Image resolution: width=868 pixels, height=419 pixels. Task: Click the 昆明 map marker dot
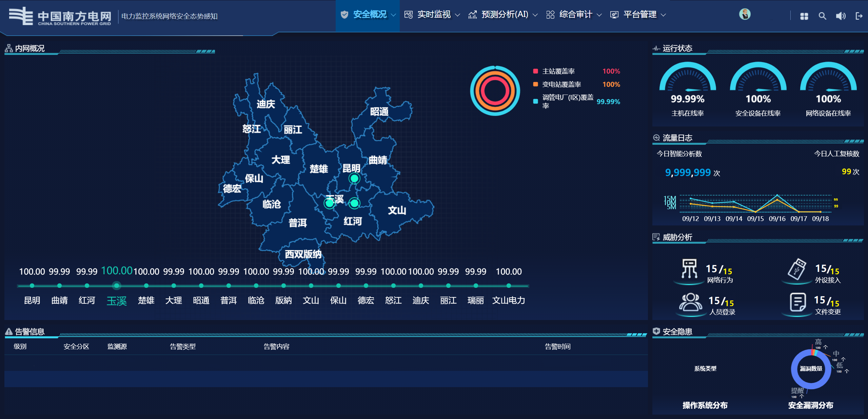(x=354, y=178)
